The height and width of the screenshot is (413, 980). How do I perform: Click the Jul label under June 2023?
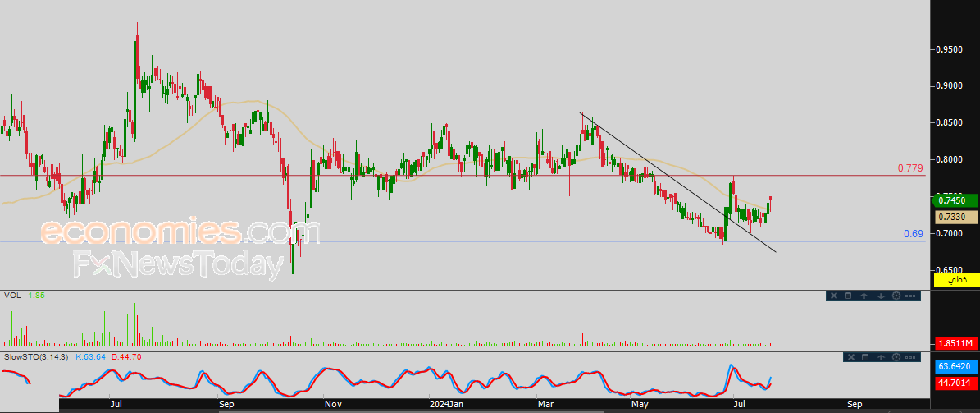[x=117, y=405]
